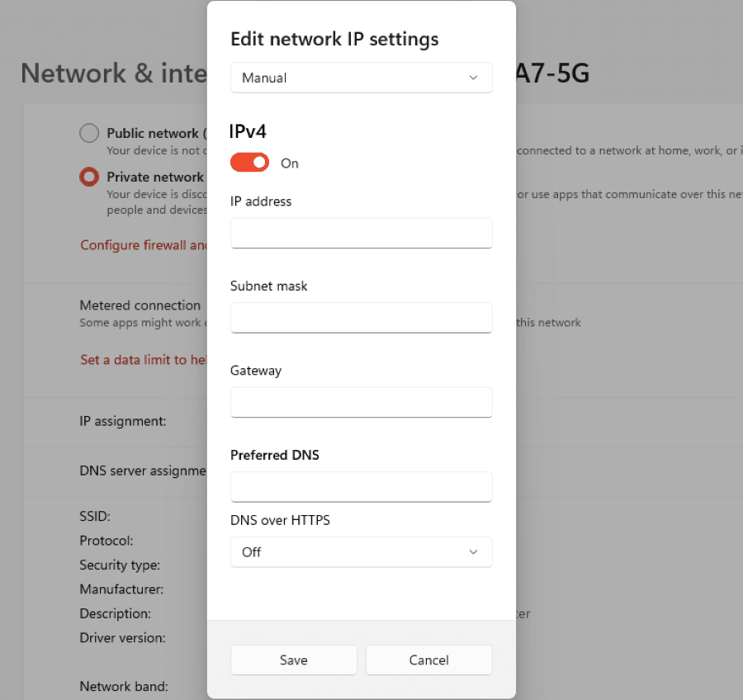Focus the IP address text field
The width and height of the screenshot is (743, 700).
point(361,233)
